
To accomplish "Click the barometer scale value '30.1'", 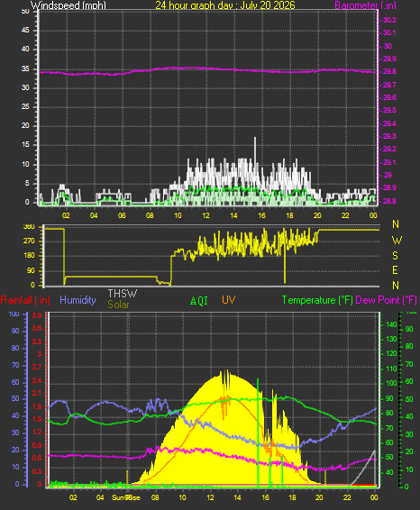I will (389, 32).
